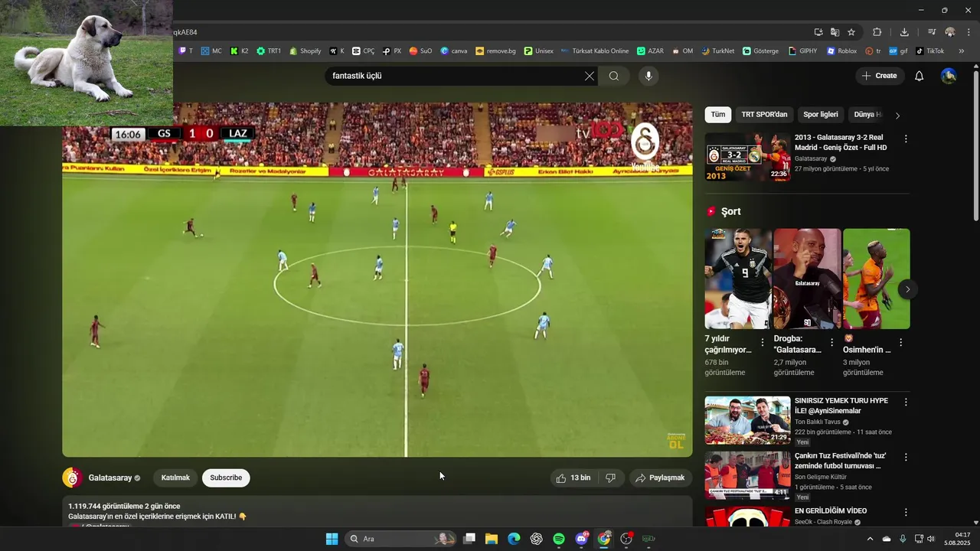Open the Çankırı Tuz Festivali video thumbnail
Screen dimensions: 980x551
747,474
